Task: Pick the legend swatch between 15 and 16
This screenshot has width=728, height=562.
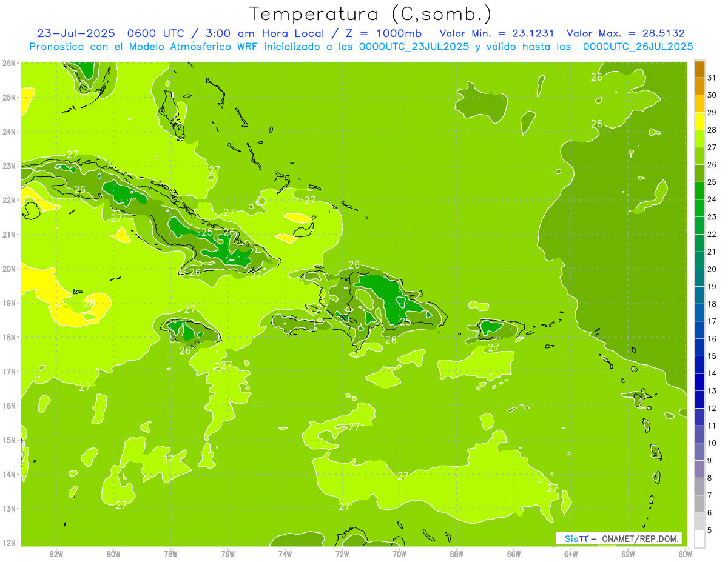Action: [699, 347]
